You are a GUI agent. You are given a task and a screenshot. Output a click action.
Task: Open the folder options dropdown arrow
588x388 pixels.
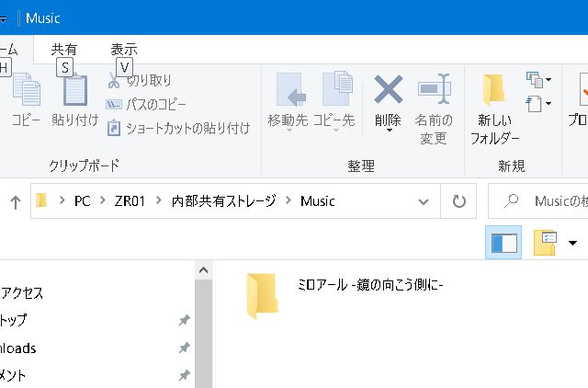[572, 243]
